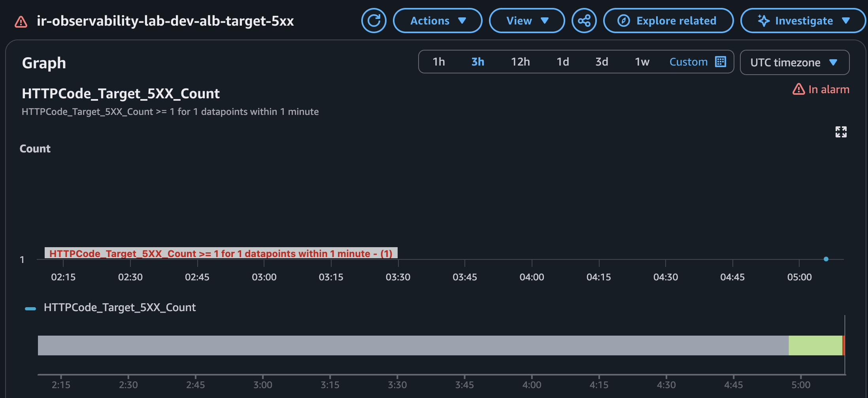Viewport: 868px width, 398px height.
Task: Switch to the 12h time range
Action: [x=520, y=62]
